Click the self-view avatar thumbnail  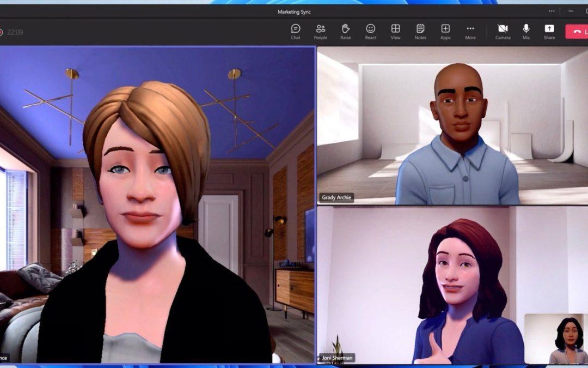pos(555,339)
